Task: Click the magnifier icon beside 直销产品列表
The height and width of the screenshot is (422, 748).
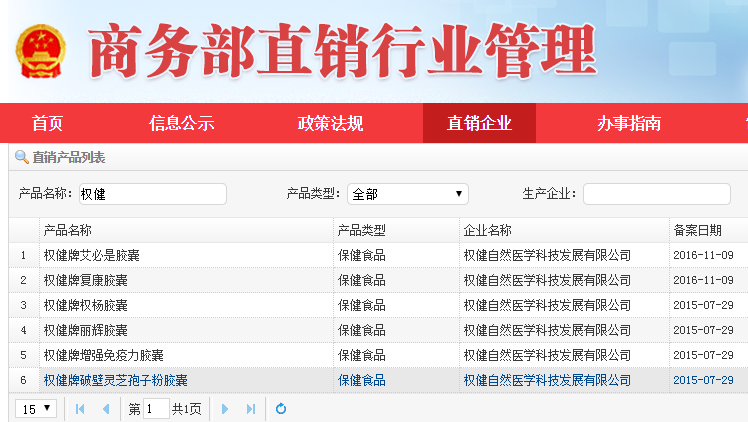Action: 21,157
